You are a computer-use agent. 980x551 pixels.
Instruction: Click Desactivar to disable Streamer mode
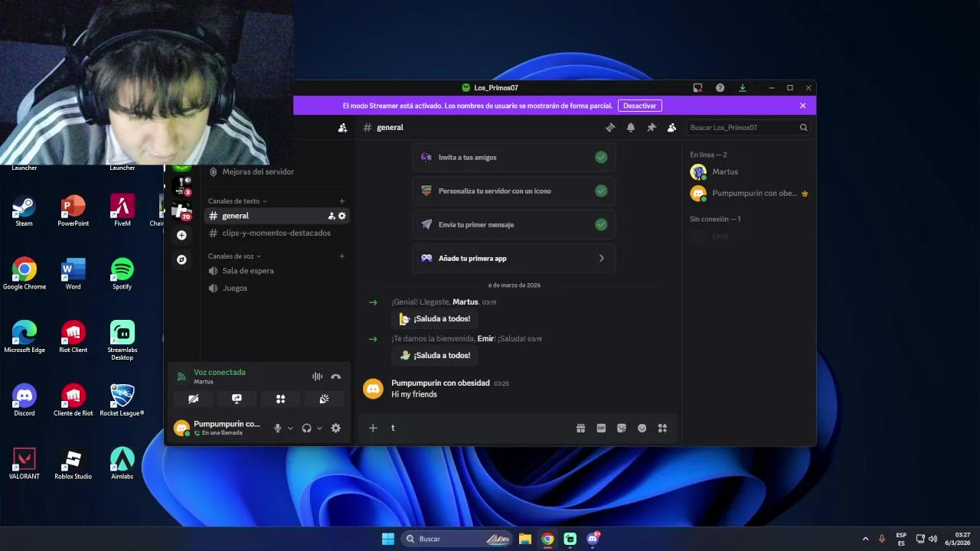click(x=639, y=106)
